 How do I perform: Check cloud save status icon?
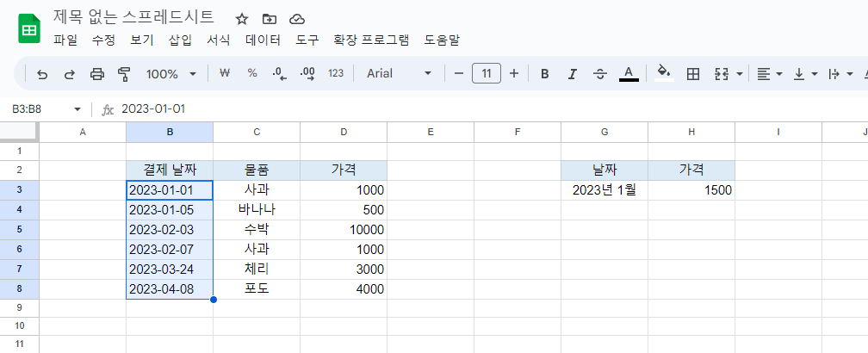(297, 19)
